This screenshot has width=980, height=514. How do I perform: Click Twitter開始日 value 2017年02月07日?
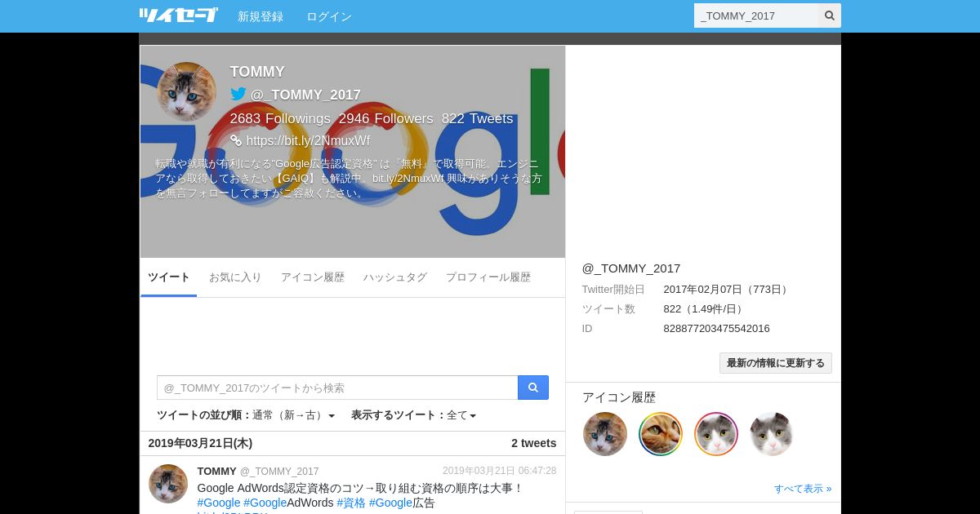(727, 289)
